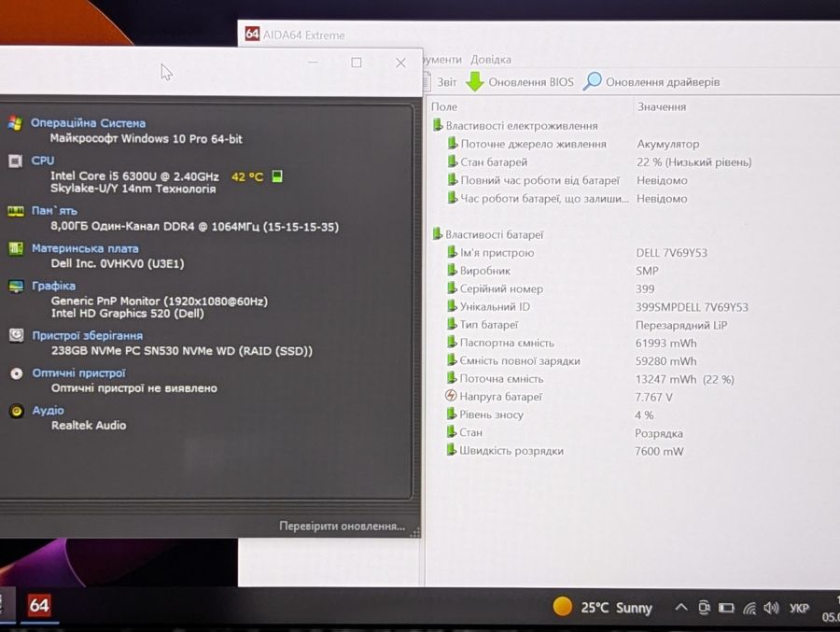Click the Motherboard icon

point(16,248)
